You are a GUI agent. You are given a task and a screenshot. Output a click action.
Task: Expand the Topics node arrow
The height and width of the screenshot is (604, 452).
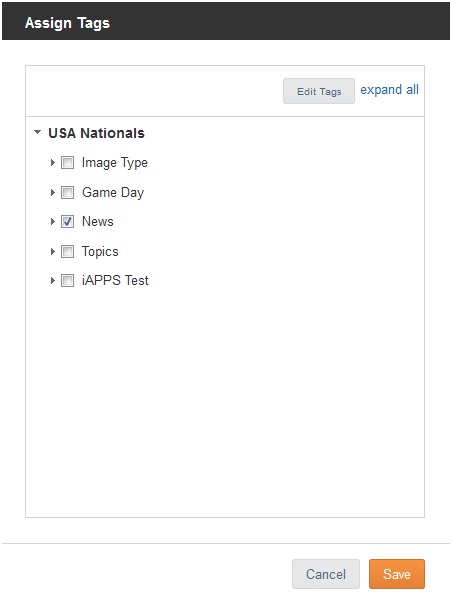click(53, 252)
